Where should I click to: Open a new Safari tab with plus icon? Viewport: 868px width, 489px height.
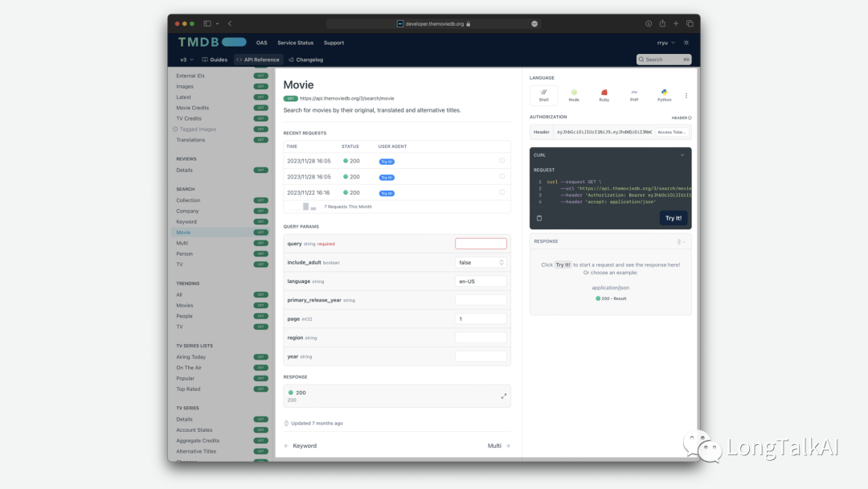tap(676, 24)
